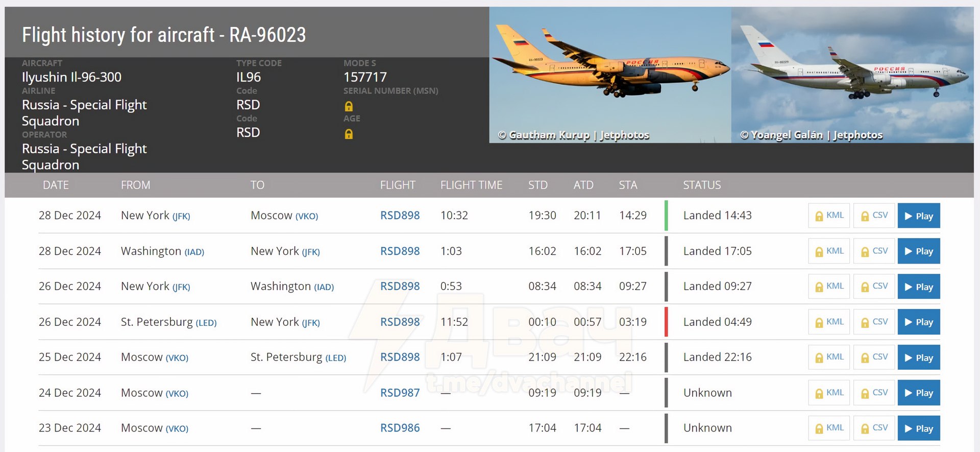Download KML for RSD987 flight

[829, 393]
